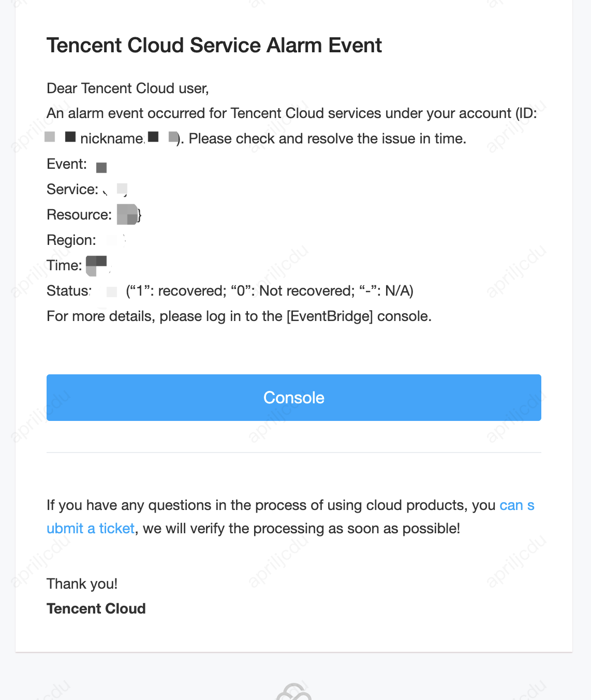This screenshot has width=591, height=700.
Task: Click the "can s" link fragment
Action: coord(516,505)
